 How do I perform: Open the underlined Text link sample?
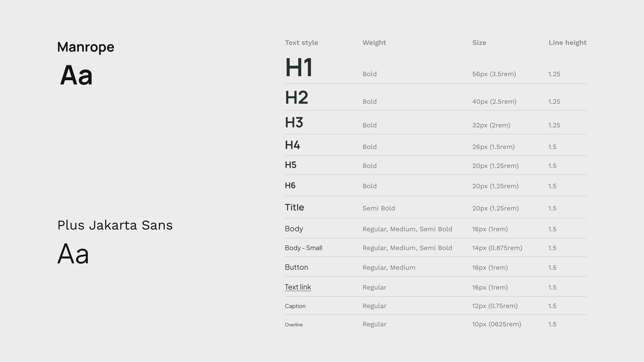298,287
